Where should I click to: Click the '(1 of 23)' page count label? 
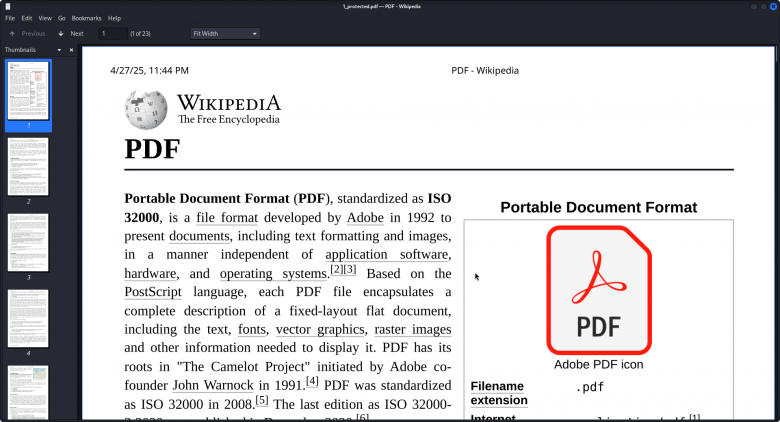pyautogui.click(x=140, y=34)
